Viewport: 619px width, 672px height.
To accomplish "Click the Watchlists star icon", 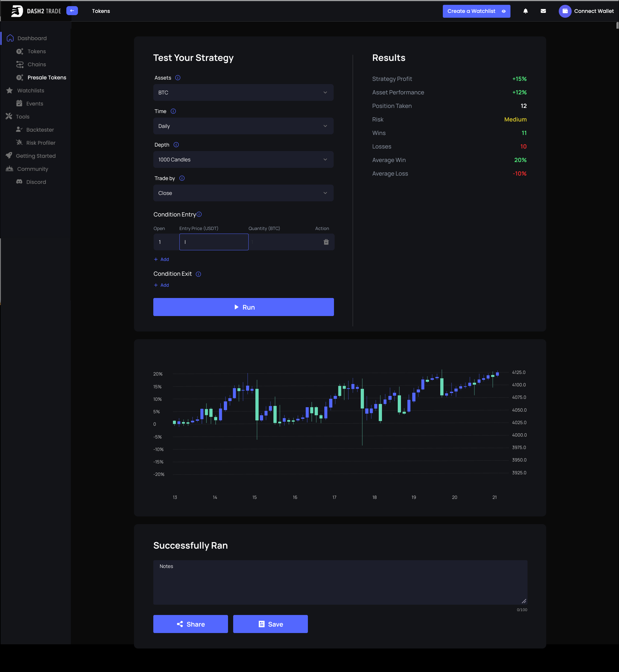I will point(9,91).
